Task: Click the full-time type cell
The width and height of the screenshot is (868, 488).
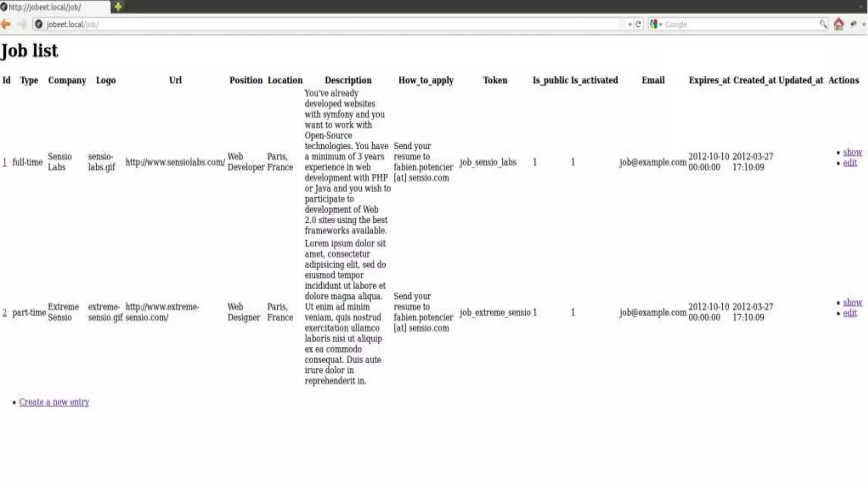Action: click(x=28, y=162)
